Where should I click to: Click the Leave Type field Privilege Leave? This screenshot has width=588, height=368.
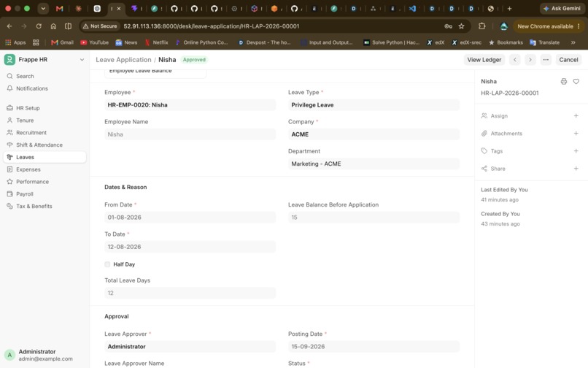pos(374,104)
